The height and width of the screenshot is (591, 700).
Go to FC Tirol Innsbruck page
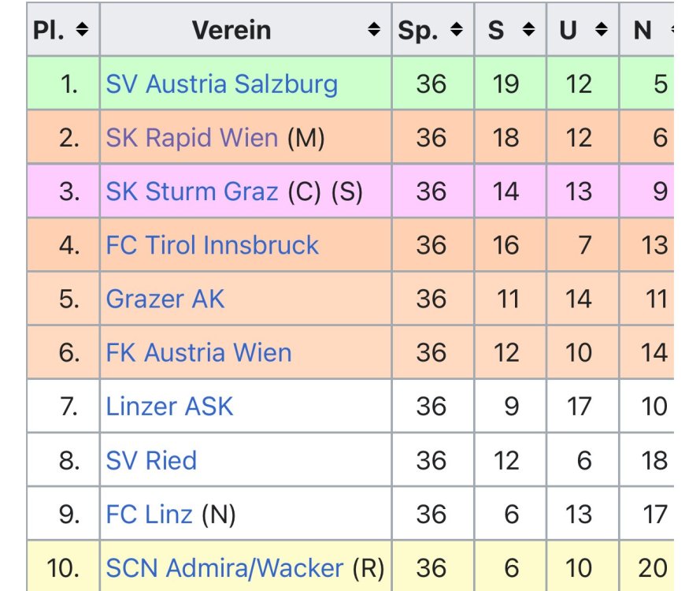pyautogui.click(x=212, y=245)
